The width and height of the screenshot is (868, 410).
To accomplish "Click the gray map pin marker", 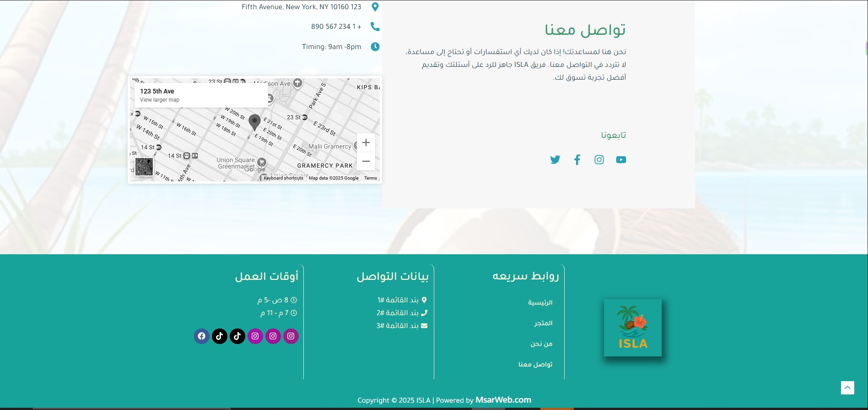I will (x=254, y=122).
